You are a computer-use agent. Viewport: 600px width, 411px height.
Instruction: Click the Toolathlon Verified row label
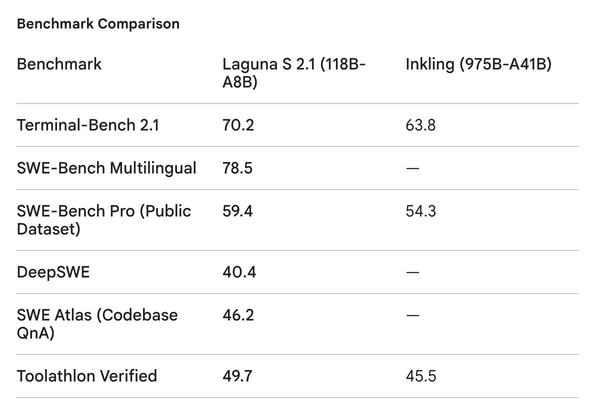tap(87, 376)
